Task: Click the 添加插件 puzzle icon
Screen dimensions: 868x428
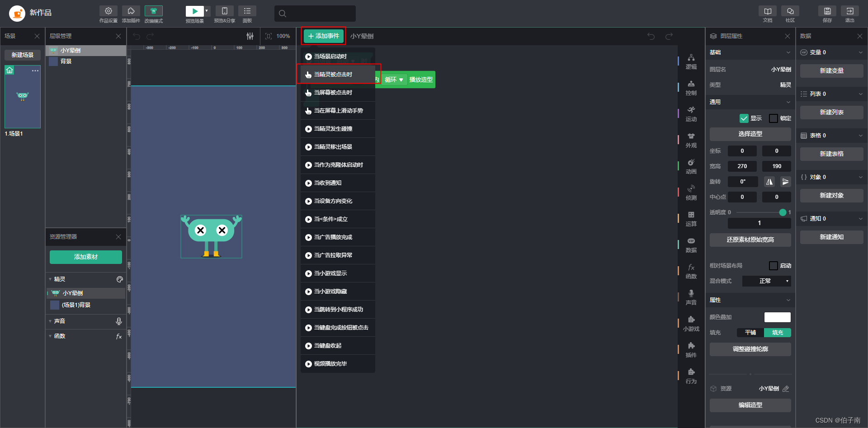Action: point(131,11)
